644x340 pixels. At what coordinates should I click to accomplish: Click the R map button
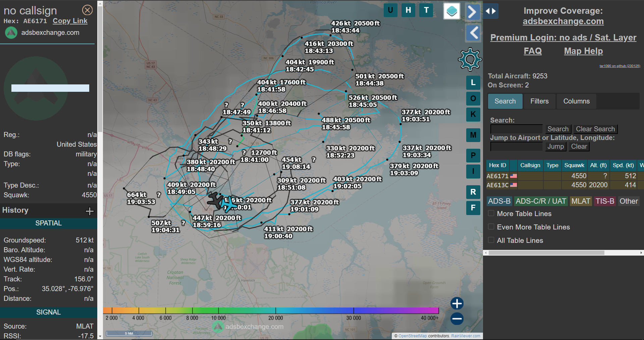pyautogui.click(x=473, y=192)
